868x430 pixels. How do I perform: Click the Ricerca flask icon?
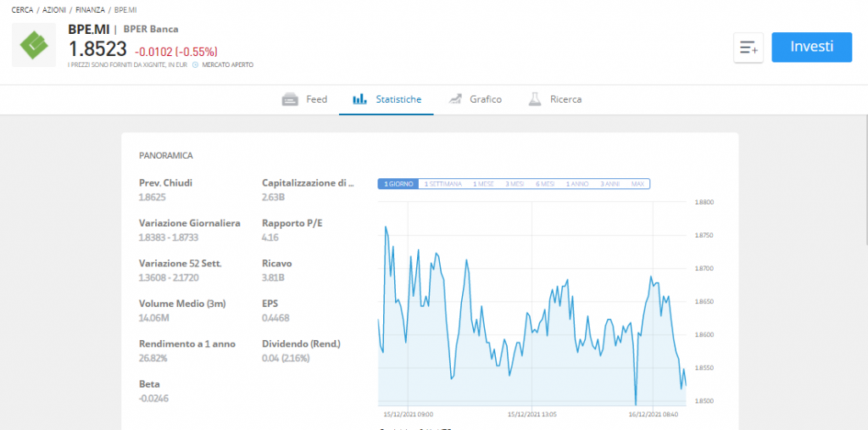(x=534, y=100)
